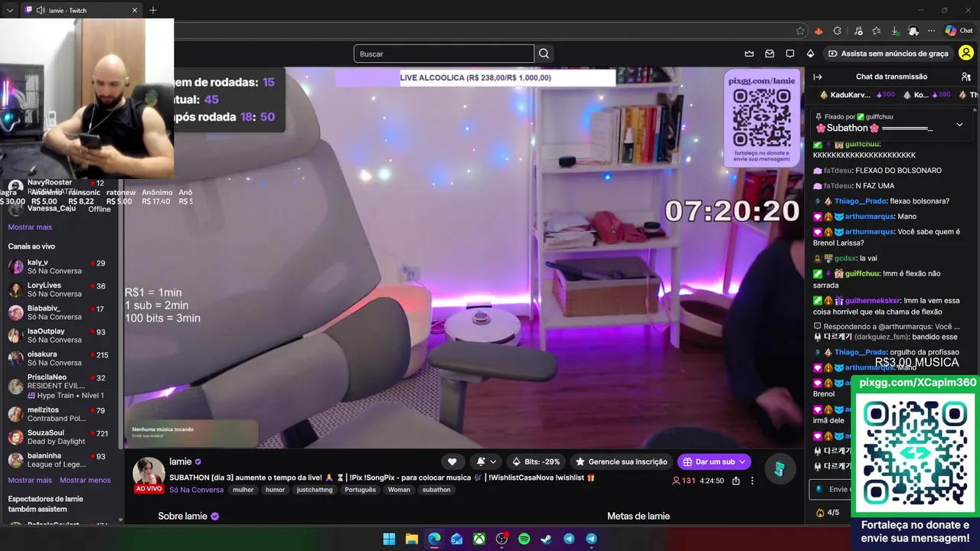Close the lamie Twitch tab
Screen dimensions: 980x551
(x=135, y=10)
